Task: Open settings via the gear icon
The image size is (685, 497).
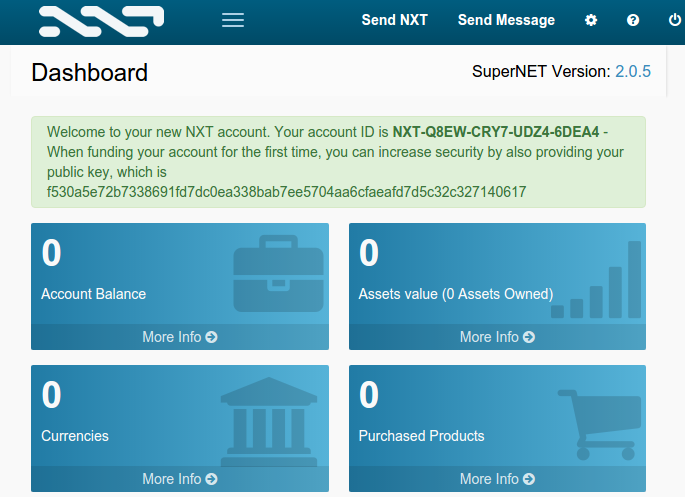Action: 591,20
